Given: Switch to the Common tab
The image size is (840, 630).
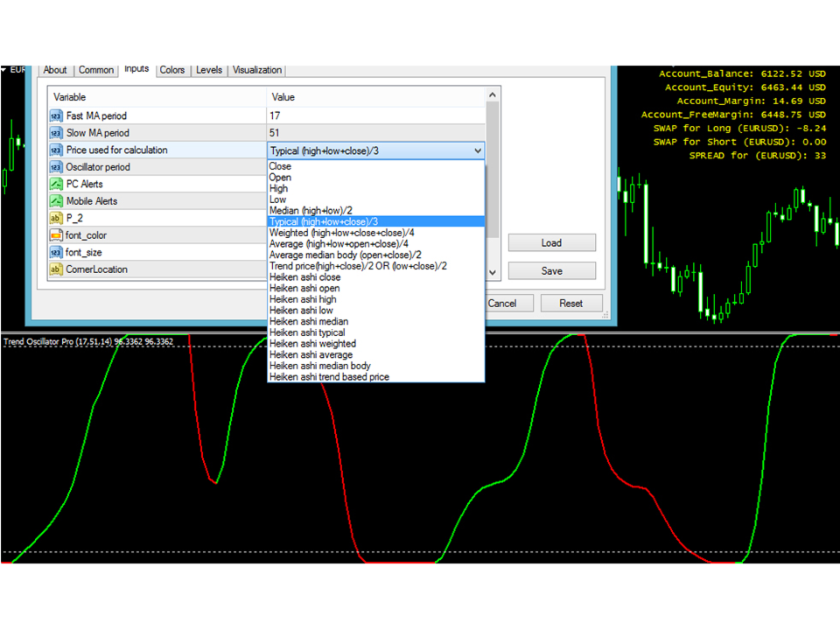Looking at the screenshot, I should [96, 70].
